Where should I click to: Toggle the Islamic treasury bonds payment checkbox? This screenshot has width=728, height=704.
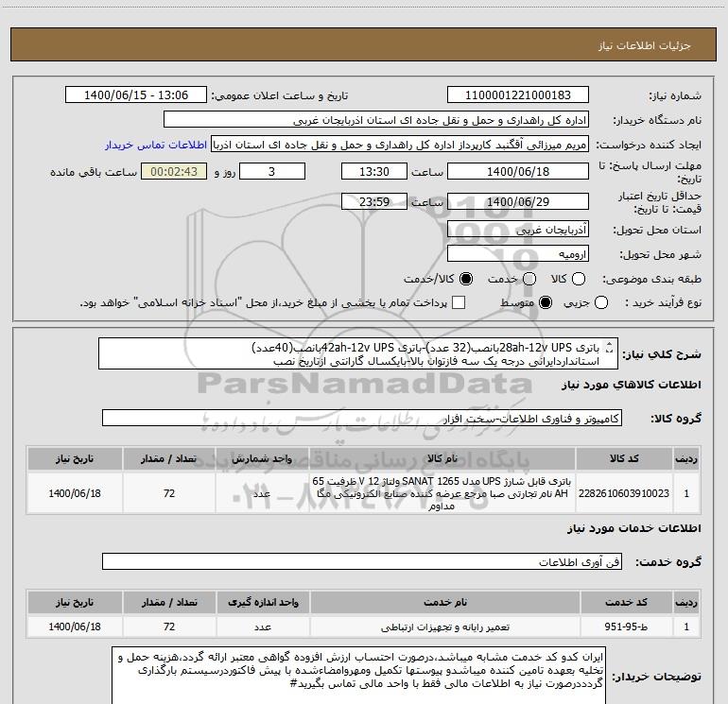tap(459, 303)
